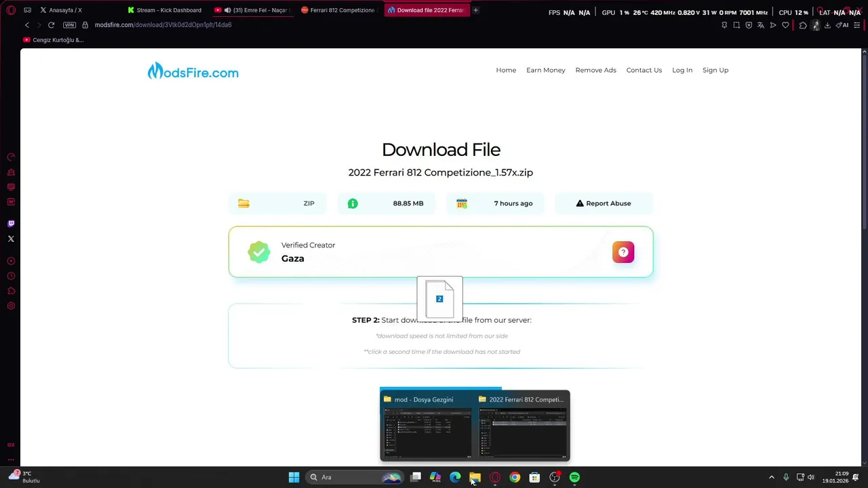Viewport: 868px width, 488px height.
Task: Open the Opera menu logo button
Action: (x=11, y=10)
